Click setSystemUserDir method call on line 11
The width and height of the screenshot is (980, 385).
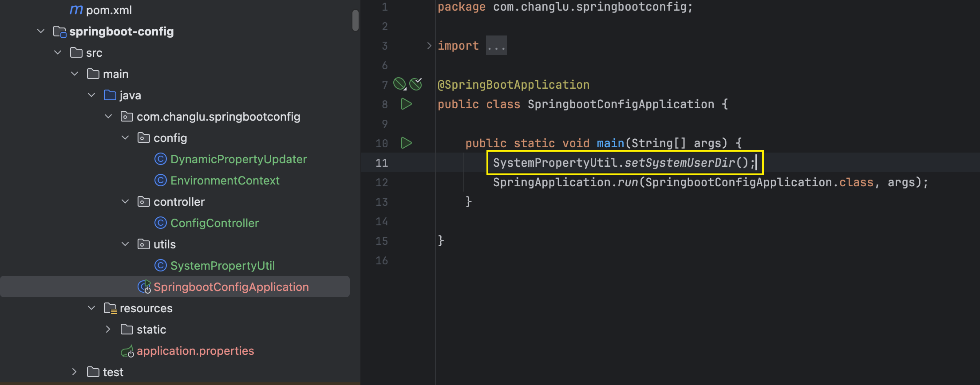(680, 163)
